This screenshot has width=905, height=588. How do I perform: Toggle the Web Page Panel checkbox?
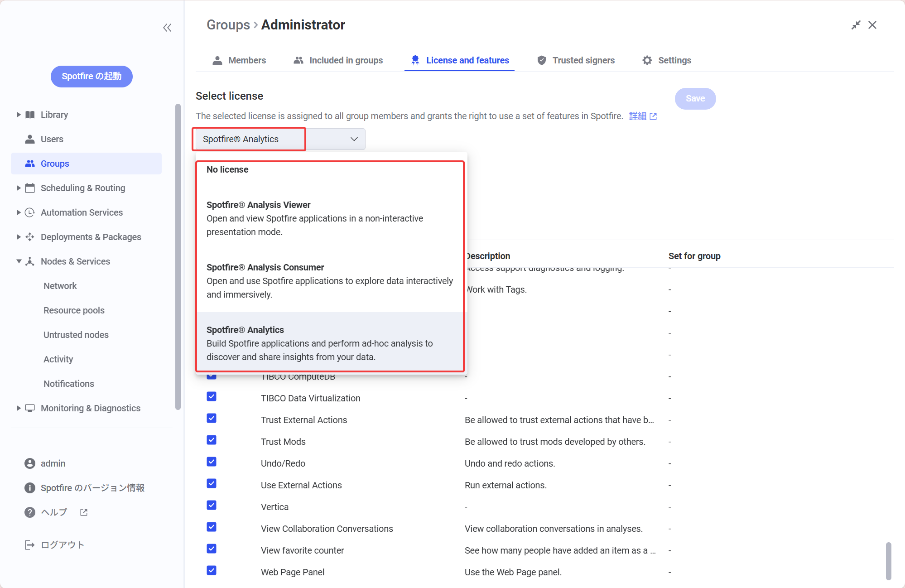[x=212, y=570]
